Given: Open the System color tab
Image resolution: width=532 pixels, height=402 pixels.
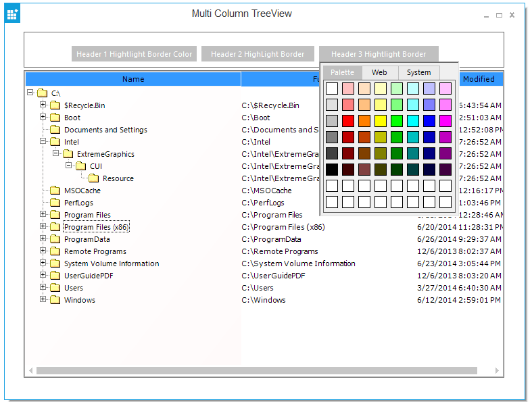Looking at the screenshot, I should [418, 72].
